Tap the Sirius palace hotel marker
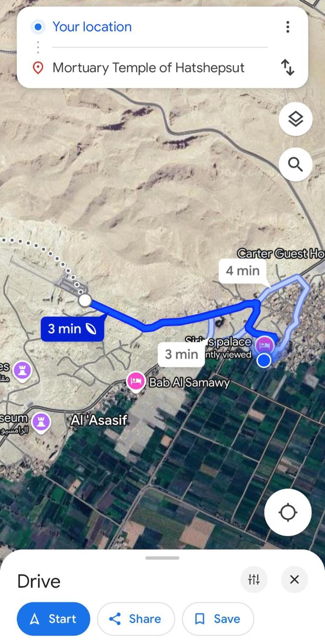The height and width of the screenshot is (644, 325). [x=264, y=344]
